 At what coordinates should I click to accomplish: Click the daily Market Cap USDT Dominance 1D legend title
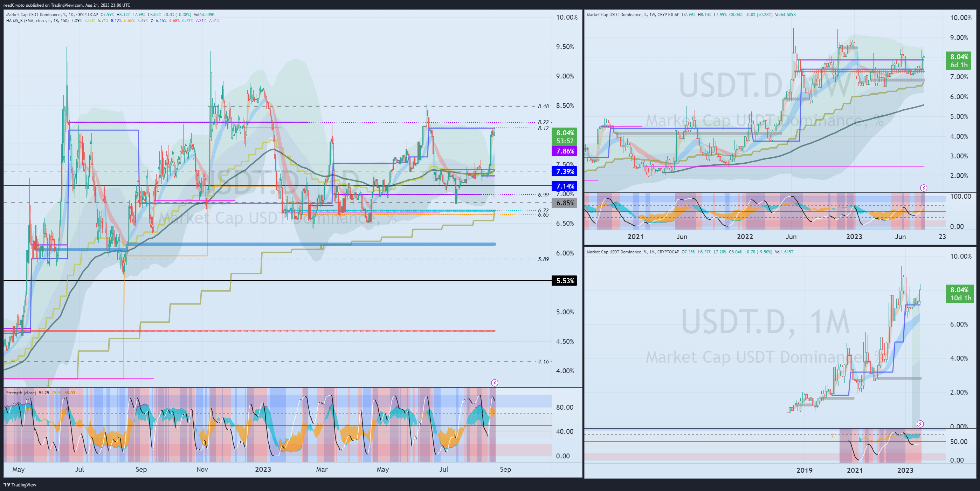[52, 14]
